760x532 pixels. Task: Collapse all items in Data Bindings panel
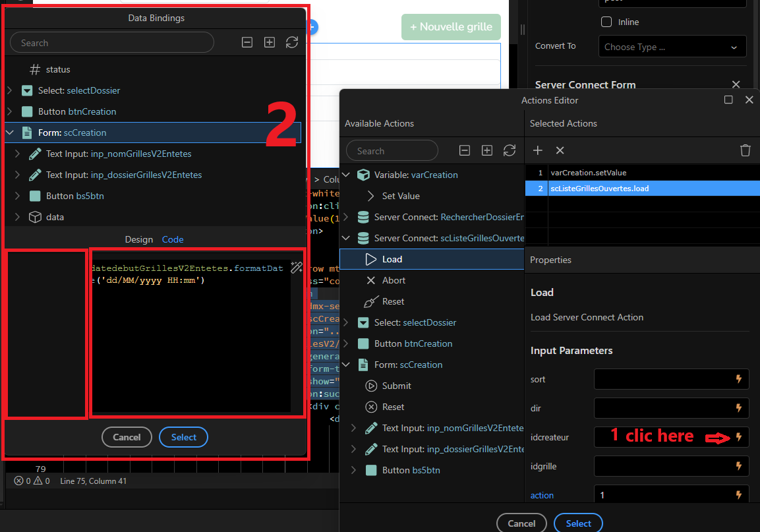pyautogui.click(x=247, y=43)
